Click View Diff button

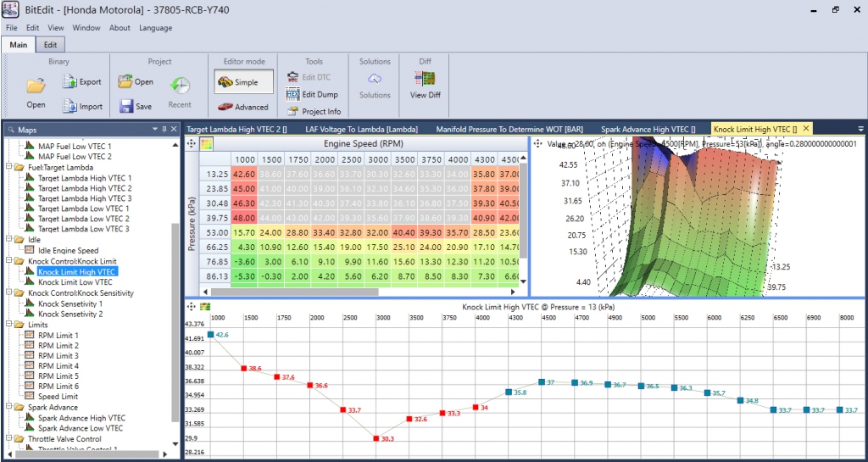[426, 86]
